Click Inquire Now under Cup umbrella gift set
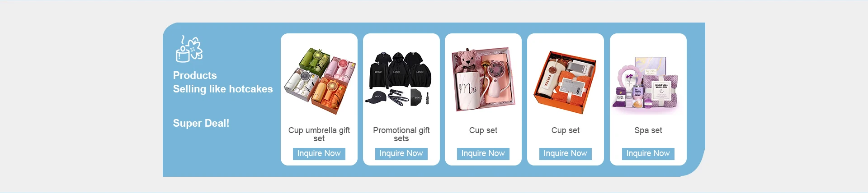The width and height of the screenshot is (868, 193). pyautogui.click(x=319, y=154)
